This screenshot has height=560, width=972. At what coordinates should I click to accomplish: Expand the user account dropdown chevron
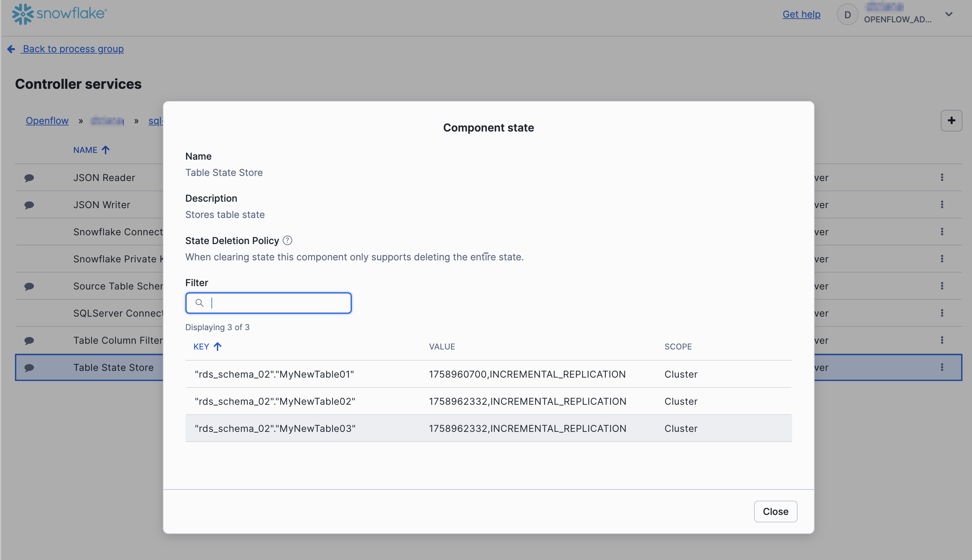point(949,14)
